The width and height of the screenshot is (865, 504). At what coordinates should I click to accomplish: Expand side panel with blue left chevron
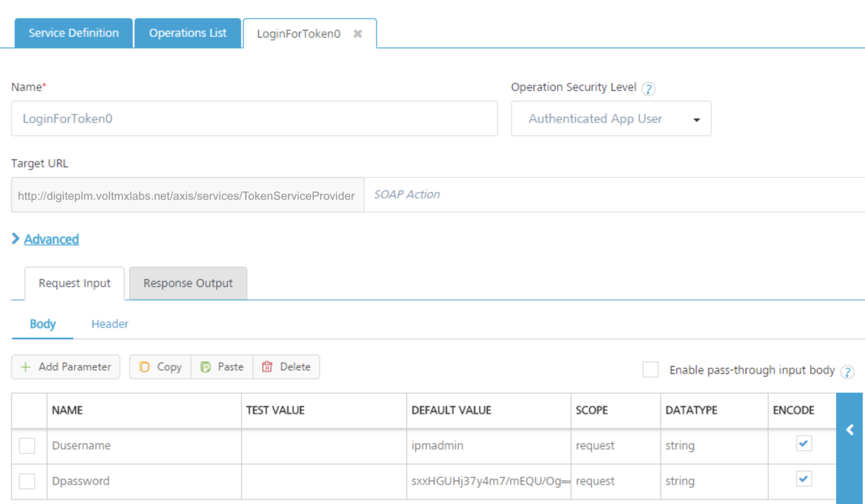point(850,429)
